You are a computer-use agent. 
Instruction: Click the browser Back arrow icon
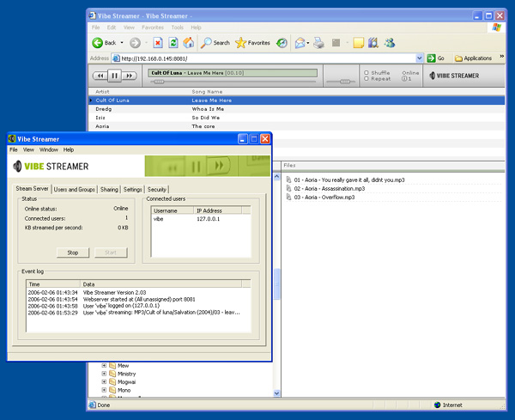98,42
